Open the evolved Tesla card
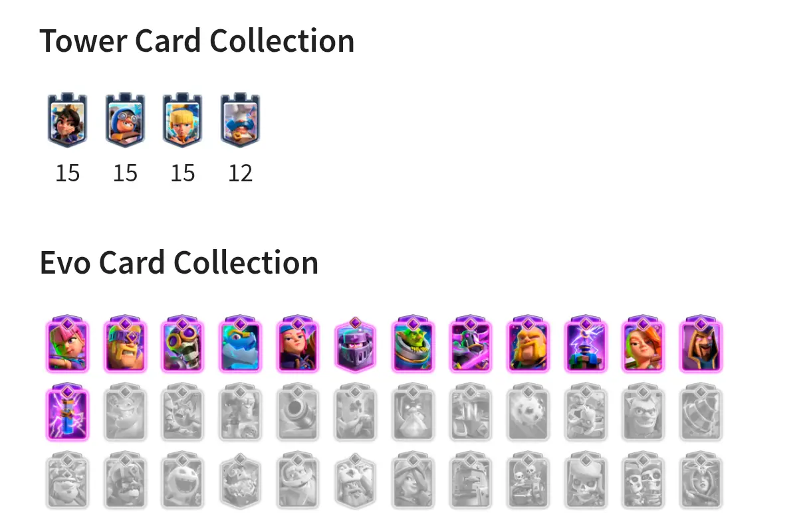 click(586, 344)
